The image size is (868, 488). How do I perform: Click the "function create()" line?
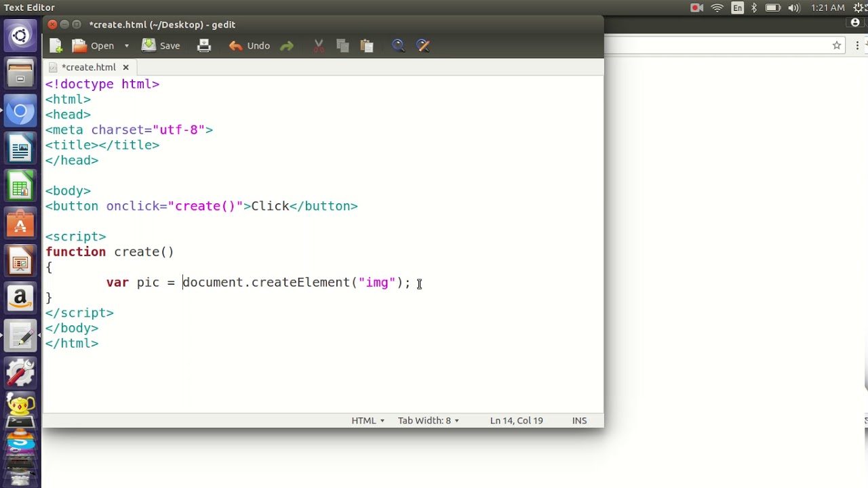click(x=110, y=251)
